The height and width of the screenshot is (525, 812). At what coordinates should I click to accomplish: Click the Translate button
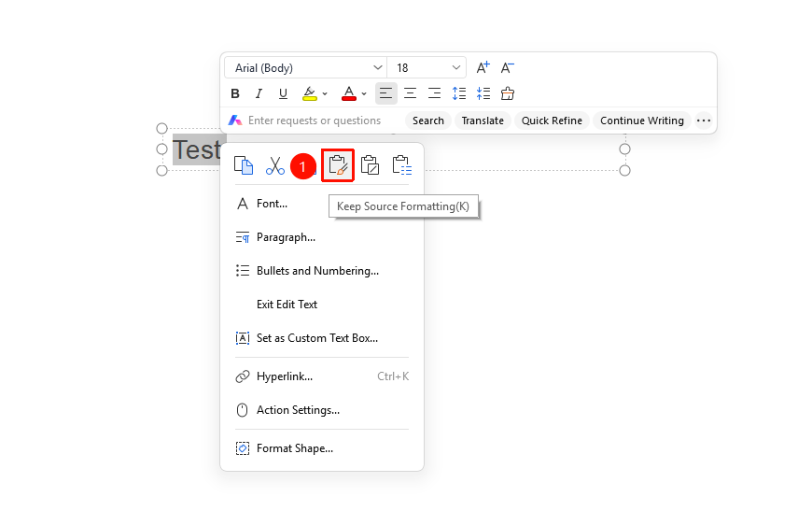483,121
